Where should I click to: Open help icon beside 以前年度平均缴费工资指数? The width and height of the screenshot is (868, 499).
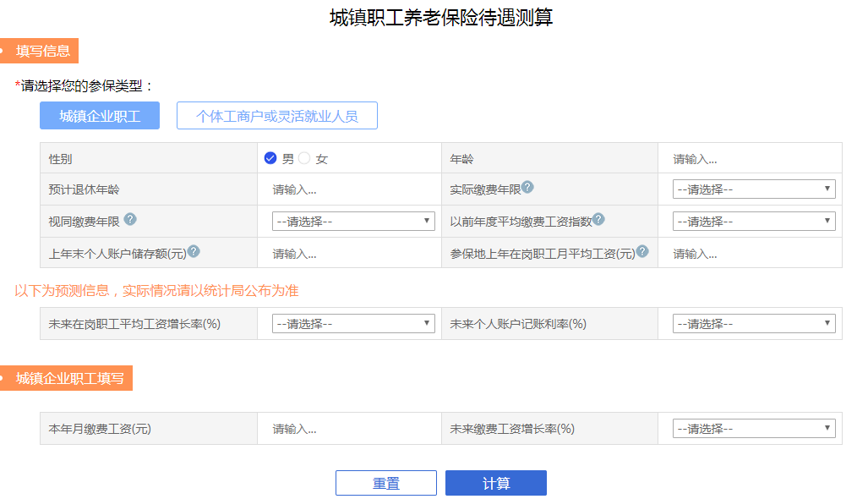pyautogui.click(x=598, y=219)
